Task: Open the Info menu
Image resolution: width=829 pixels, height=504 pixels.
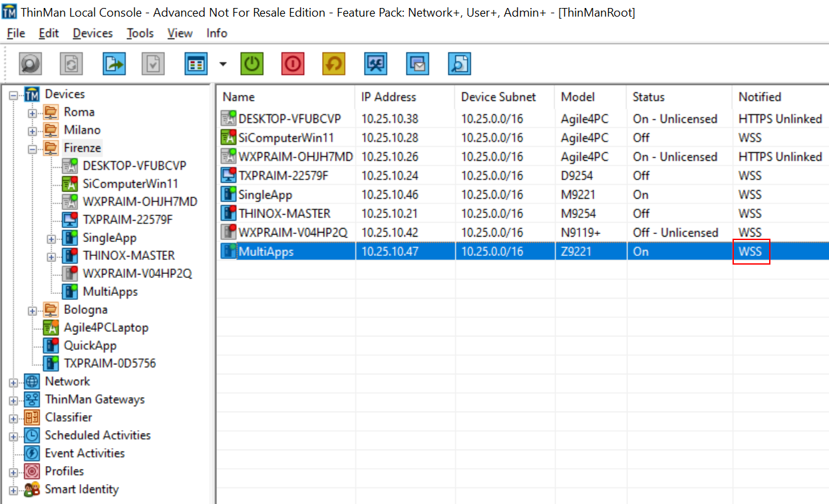Action: pos(217,33)
